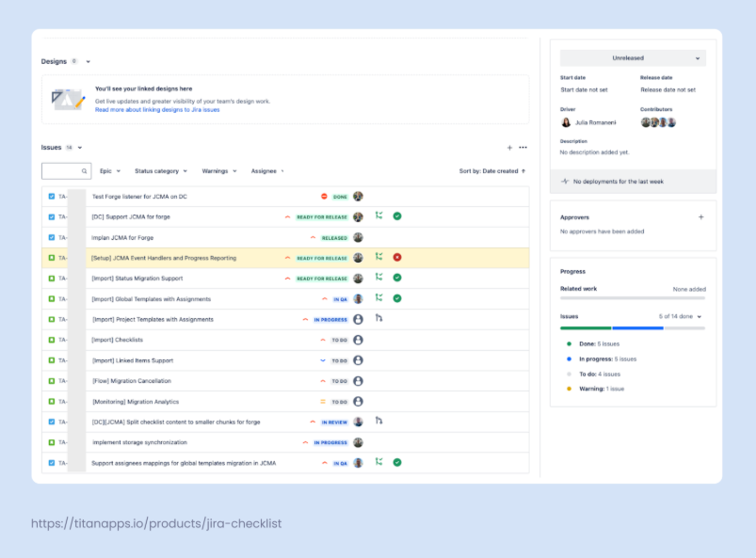Click unassigned avatar on Import Checklists row

pyautogui.click(x=358, y=340)
